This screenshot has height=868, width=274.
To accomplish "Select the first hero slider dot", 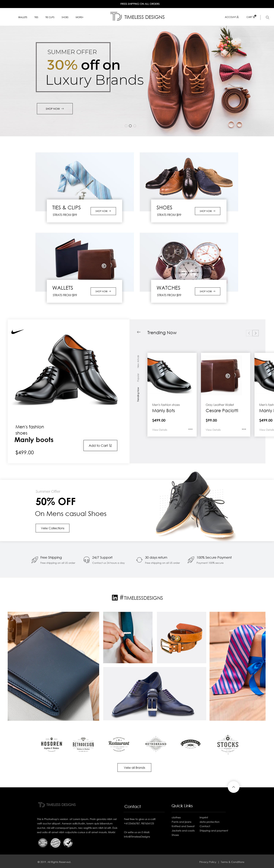I will coord(126,126).
